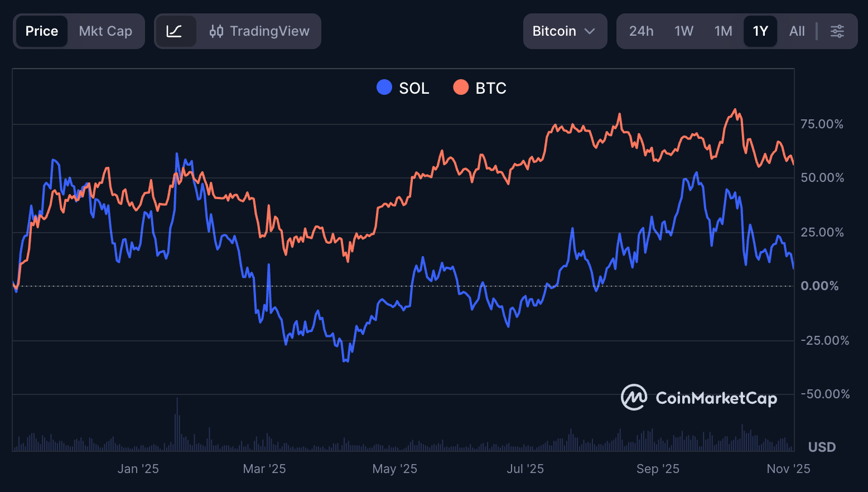Screen dimensions: 868x492
Task: Select the 1M timeframe tab
Action: coord(723,31)
